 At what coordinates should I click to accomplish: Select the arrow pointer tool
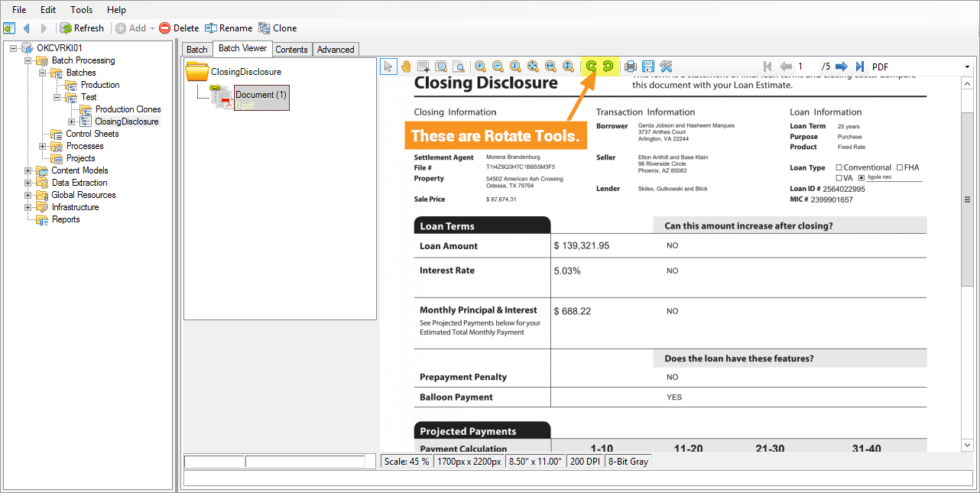pos(388,66)
